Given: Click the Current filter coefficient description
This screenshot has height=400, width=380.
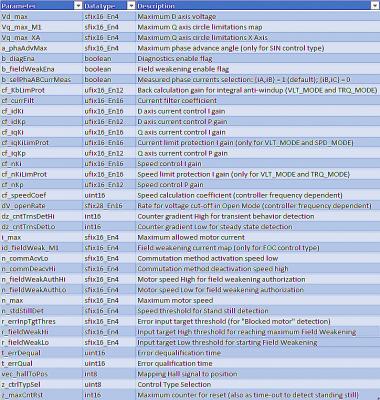Looking at the screenshot, I should (x=177, y=101).
